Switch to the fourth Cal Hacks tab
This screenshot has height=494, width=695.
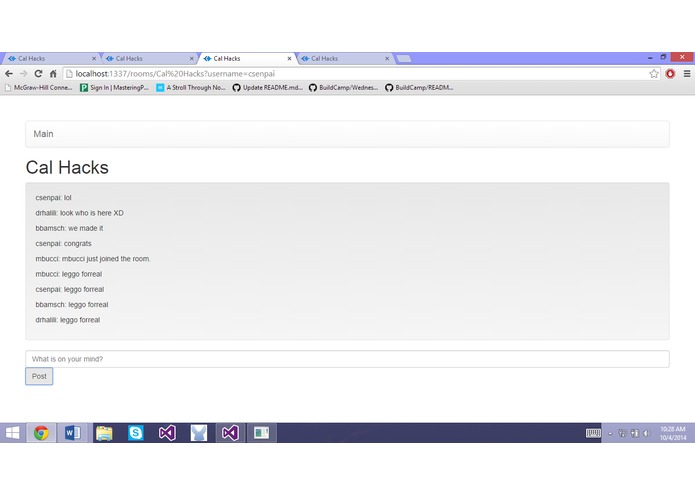(343, 58)
